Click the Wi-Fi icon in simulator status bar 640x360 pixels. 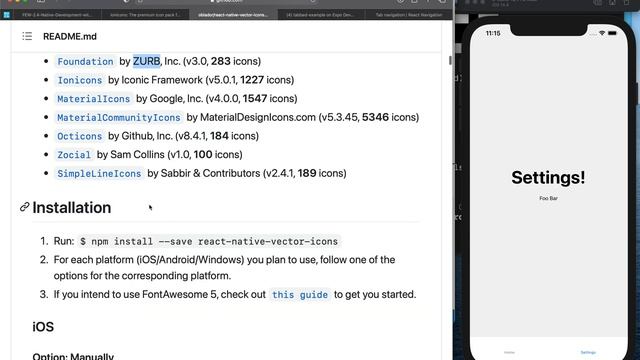click(x=602, y=33)
